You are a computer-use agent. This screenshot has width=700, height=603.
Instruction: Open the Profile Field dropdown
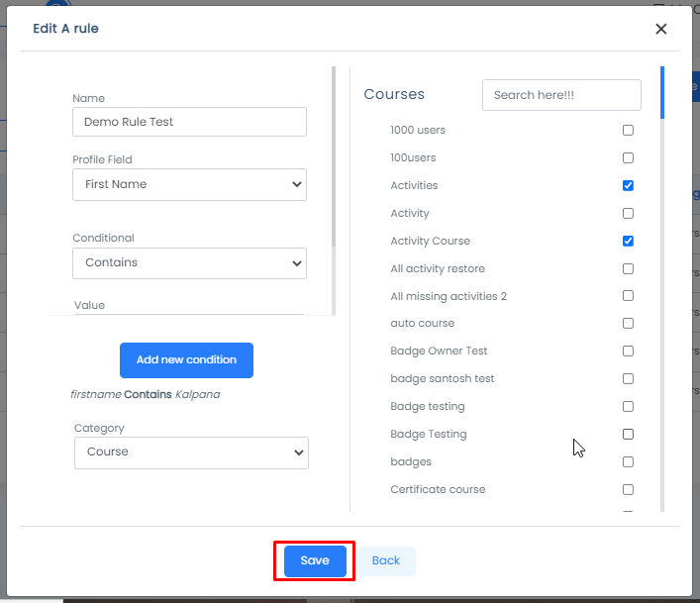[x=189, y=184]
